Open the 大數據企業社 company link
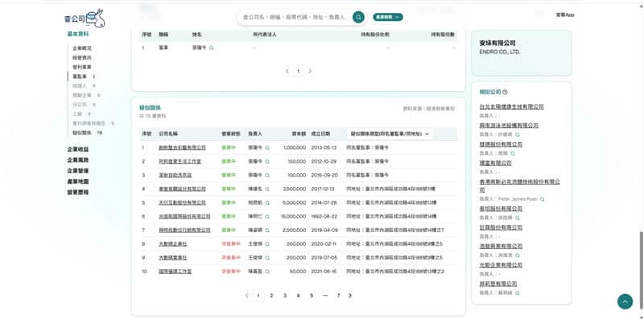644x320 pixels. click(x=172, y=244)
